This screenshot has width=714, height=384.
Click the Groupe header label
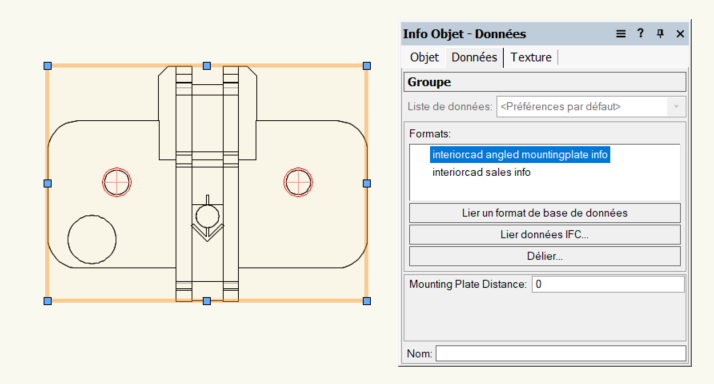[x=429, y=82]
